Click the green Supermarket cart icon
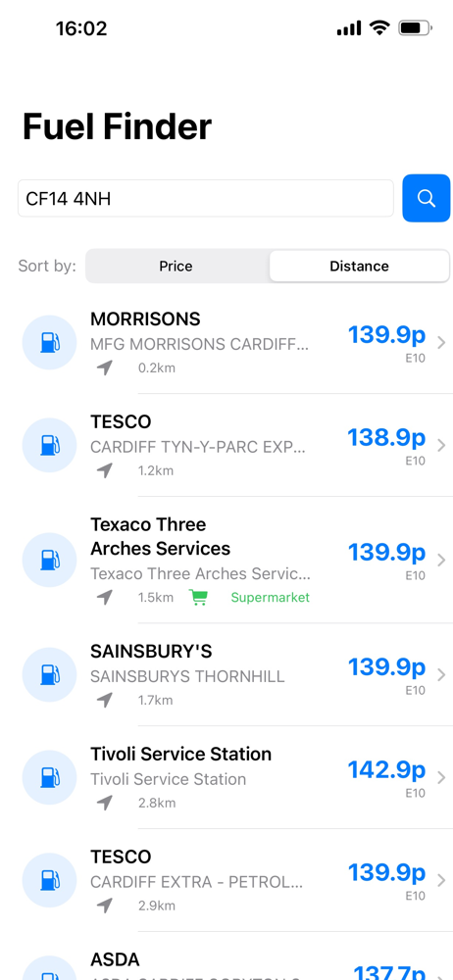453x980 pixels. click(x=198, y=598)
